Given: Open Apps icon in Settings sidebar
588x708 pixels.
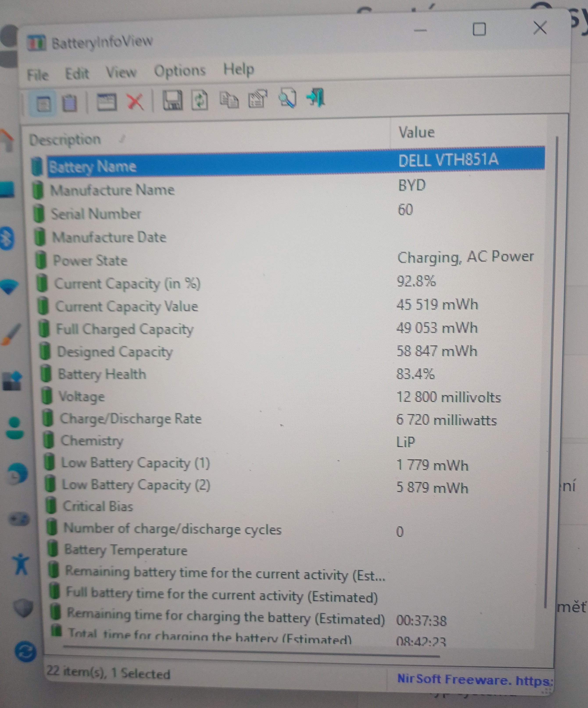Looking at the screenshot, I should click(13, 381).
